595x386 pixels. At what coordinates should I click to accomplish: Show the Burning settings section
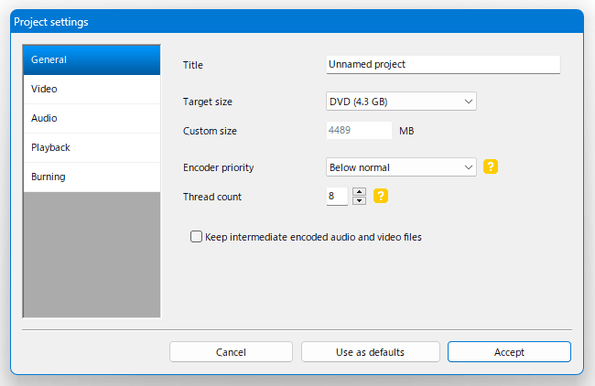point(92,177)
